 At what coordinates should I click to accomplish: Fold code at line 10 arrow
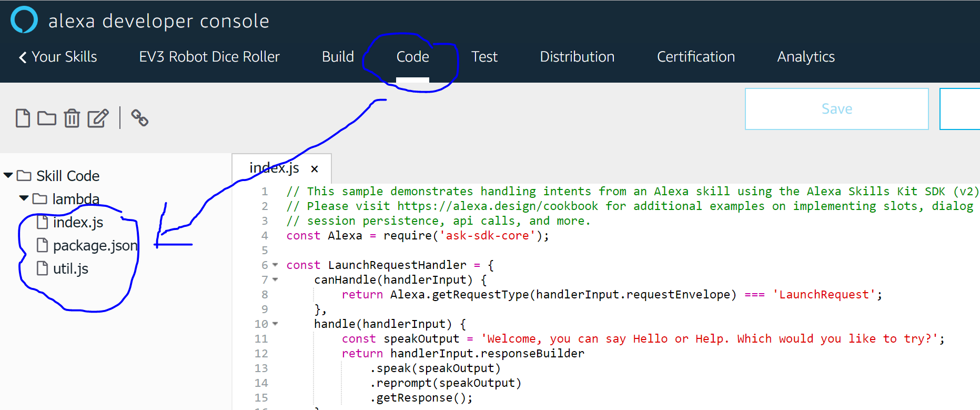point(275,324)
